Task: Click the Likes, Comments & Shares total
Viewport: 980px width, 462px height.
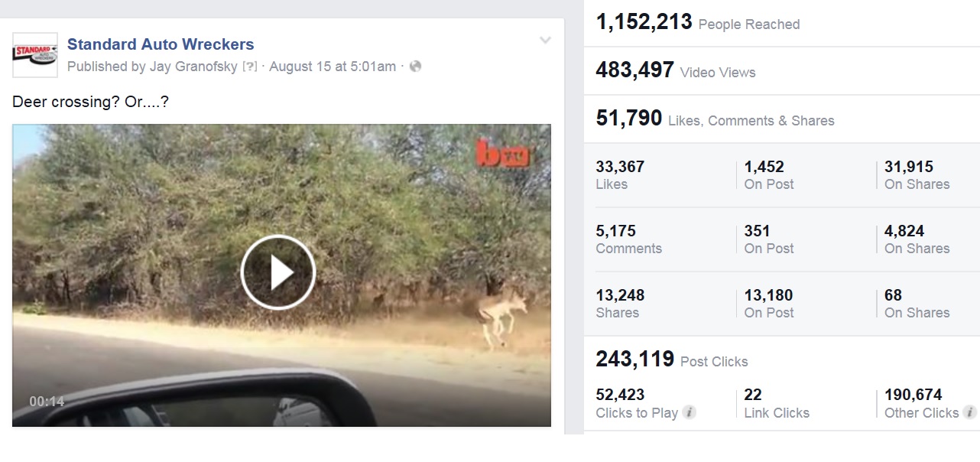Action: tap(715, 119)
